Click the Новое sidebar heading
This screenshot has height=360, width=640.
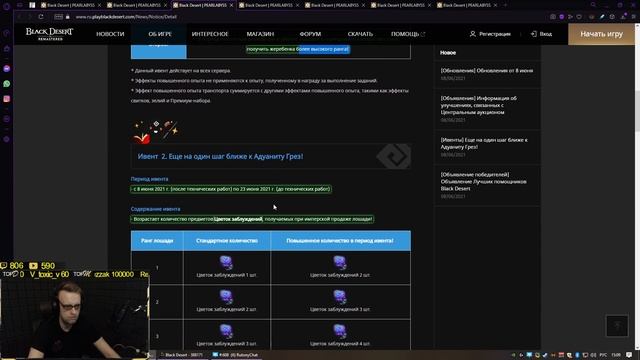point(448,53)
